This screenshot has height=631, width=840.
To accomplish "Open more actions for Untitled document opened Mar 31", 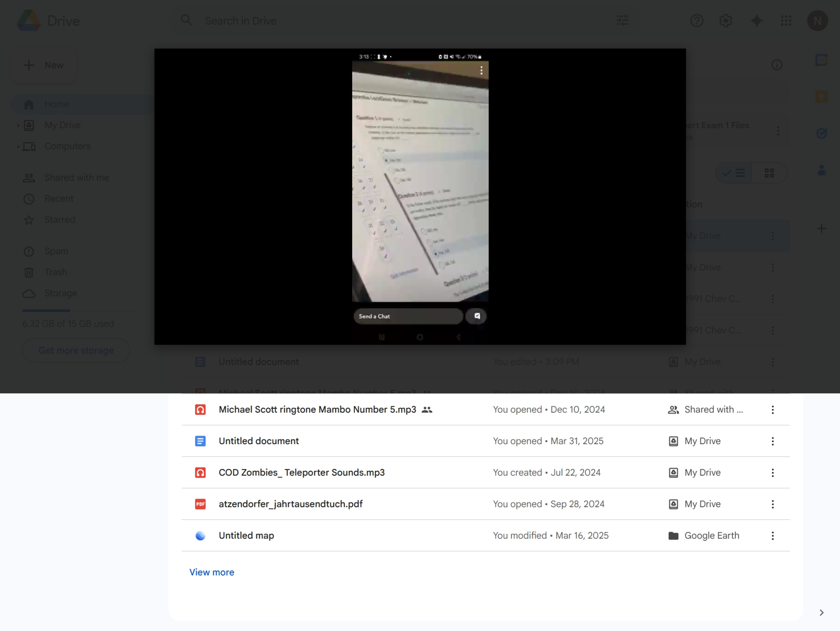I will (772, 441).
